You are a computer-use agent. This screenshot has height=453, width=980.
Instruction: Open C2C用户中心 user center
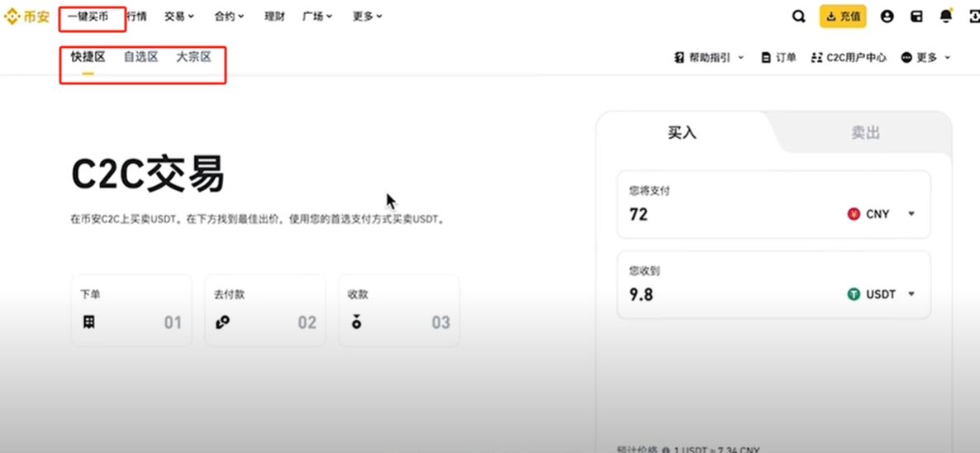click(849, 57)
